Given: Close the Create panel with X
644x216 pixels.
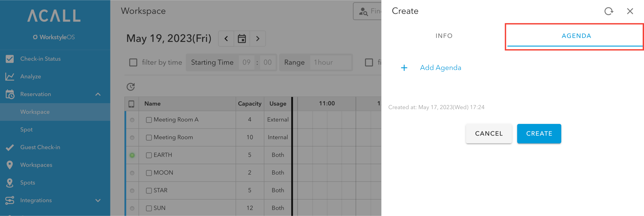Looking at the screenshot, I should (x=630, y=11).
